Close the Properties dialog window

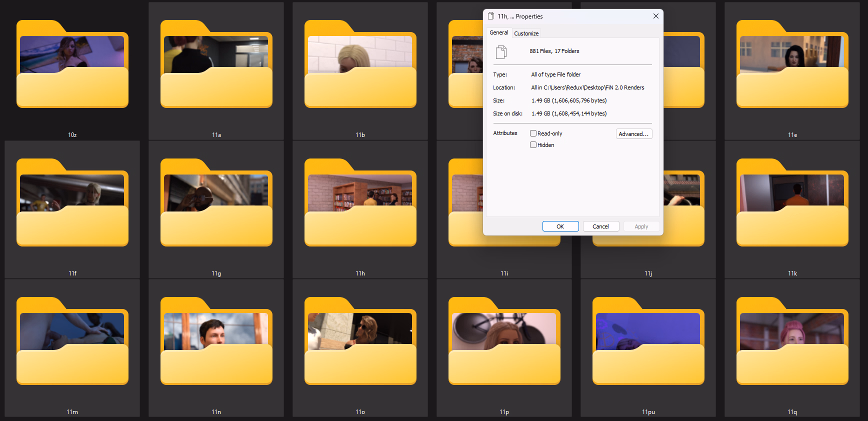(x=655, y=16)
